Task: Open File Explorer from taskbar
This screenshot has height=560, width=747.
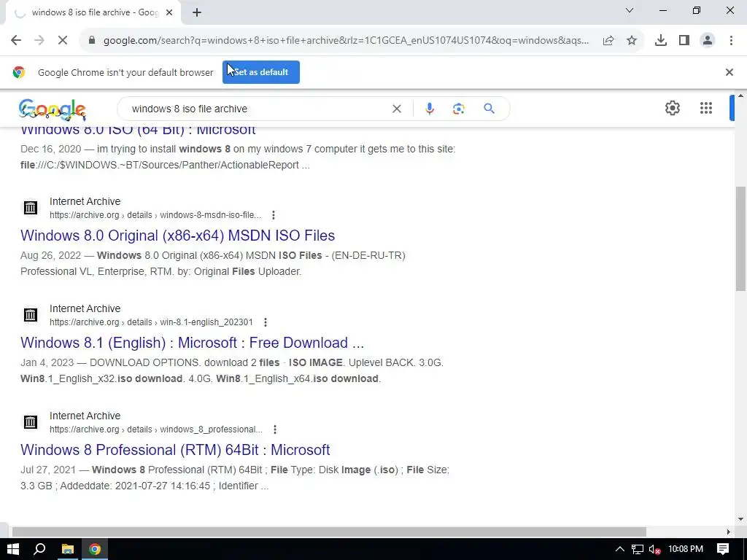Action: [68, 549]
